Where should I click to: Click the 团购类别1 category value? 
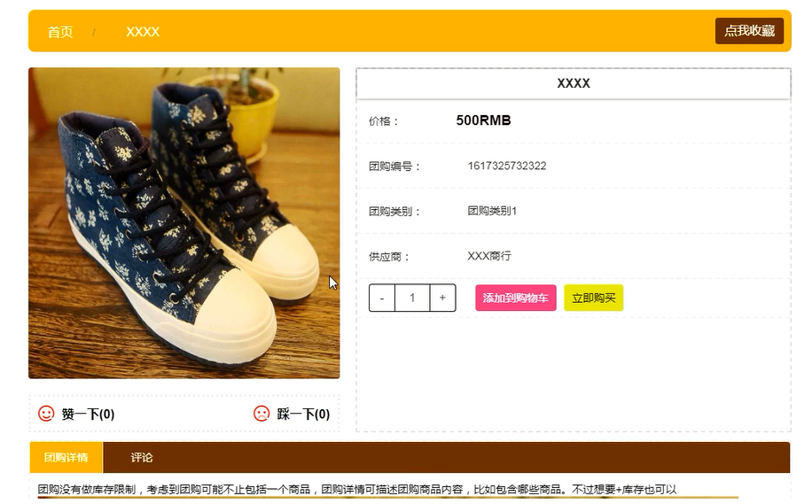(x=492, y=211)
